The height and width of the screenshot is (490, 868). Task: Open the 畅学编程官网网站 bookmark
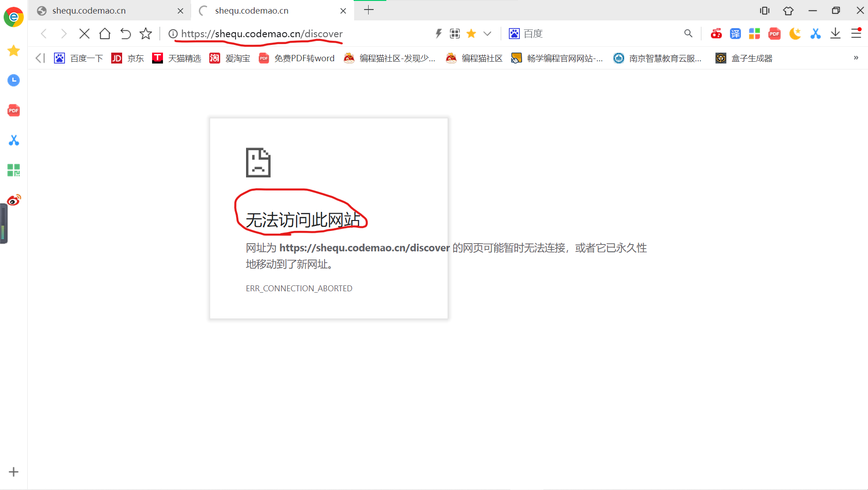[557, 58]
